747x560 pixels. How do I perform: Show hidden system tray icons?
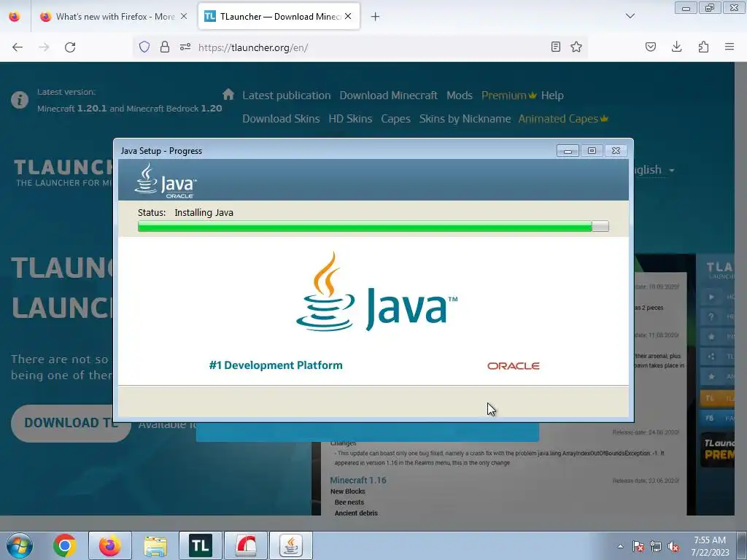[620, 546]
